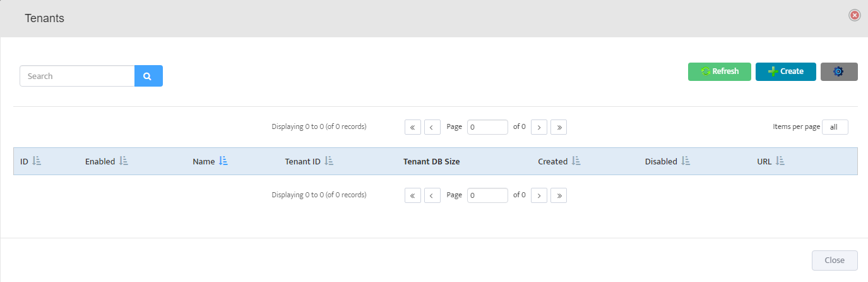Sort tenants by Enabled status
Image resolution: width=868 pixels, height=282 pixels.
click(124, 161)
